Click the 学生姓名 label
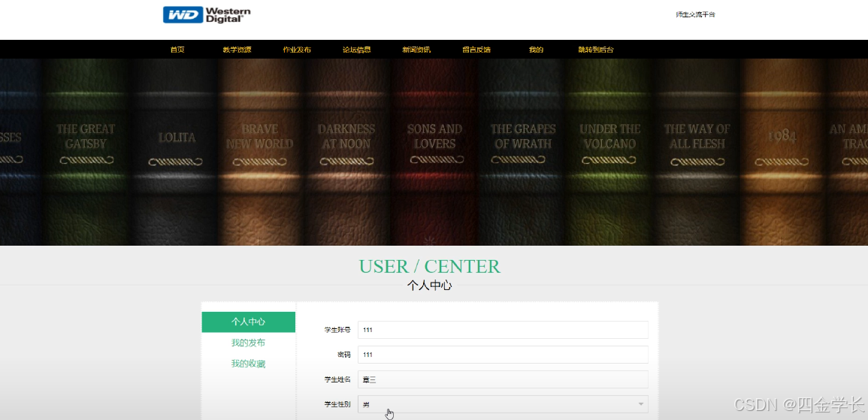Viewport: 868px width, 420px height. 337,379
